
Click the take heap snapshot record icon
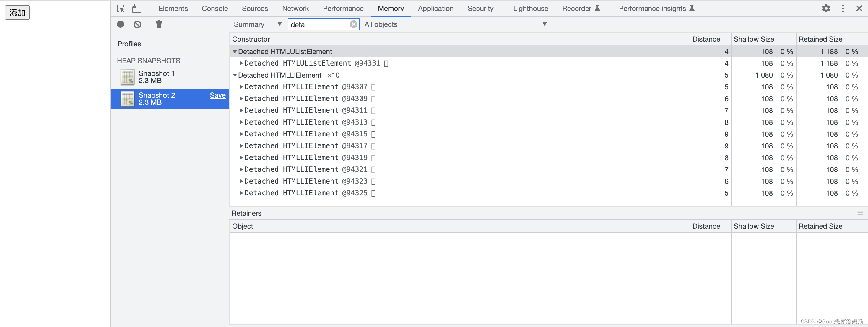point(121,24)
